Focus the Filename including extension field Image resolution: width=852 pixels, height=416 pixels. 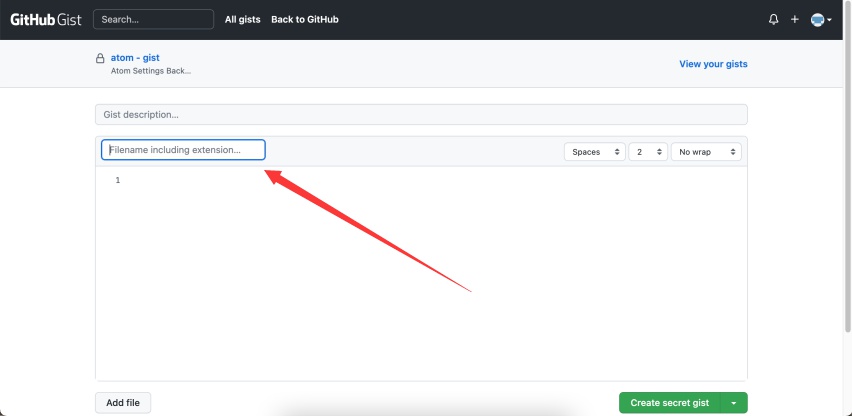click(x=183, y=150)
